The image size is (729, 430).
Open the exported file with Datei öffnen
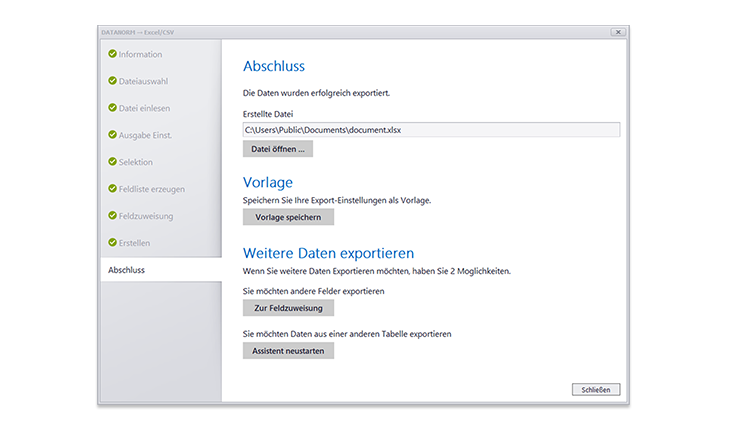(278, 149)
